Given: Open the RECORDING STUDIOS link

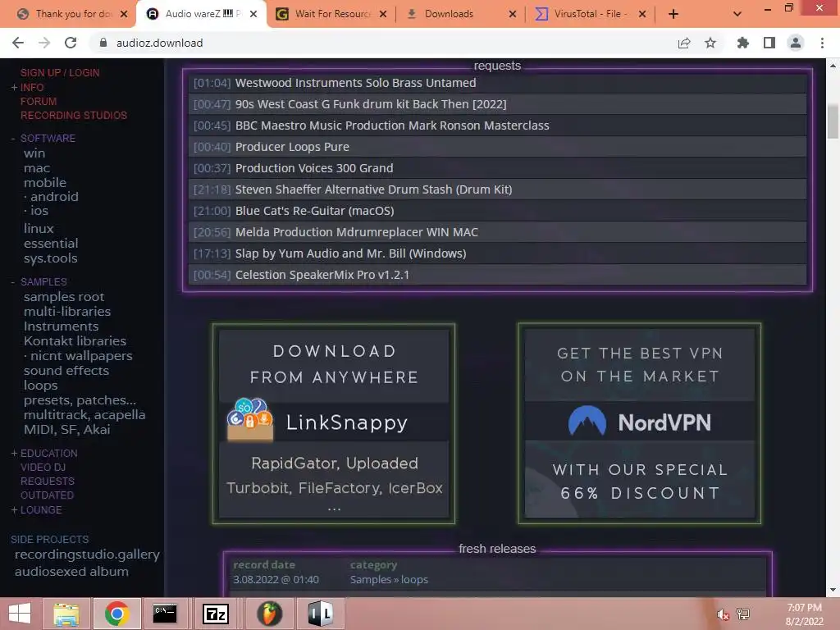Looking at the screenshot, I should [74, 115].
